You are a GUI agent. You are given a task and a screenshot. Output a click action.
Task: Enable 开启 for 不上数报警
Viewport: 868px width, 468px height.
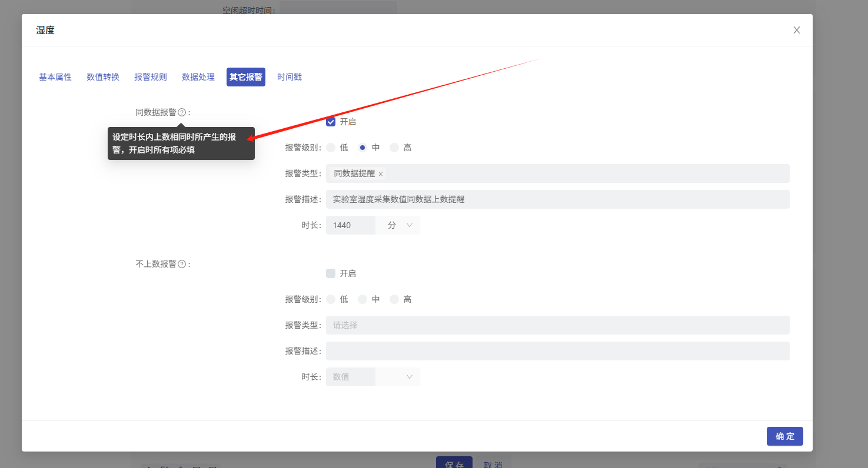pos(331,273)
